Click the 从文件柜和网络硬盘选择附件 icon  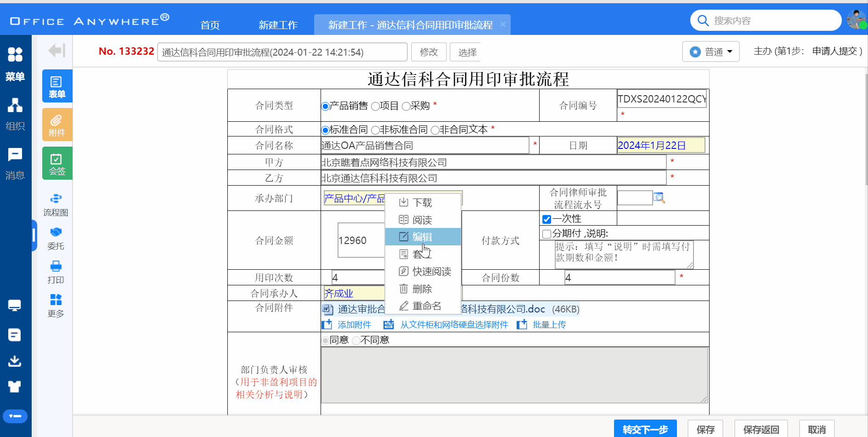[389, 324]
